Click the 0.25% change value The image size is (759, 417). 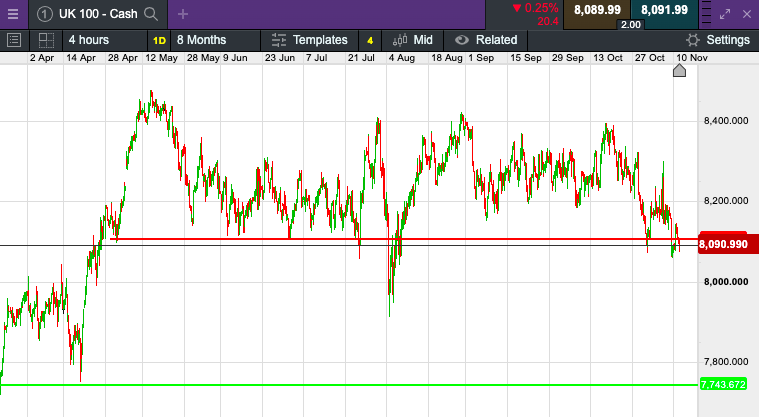tap(541, 8)
